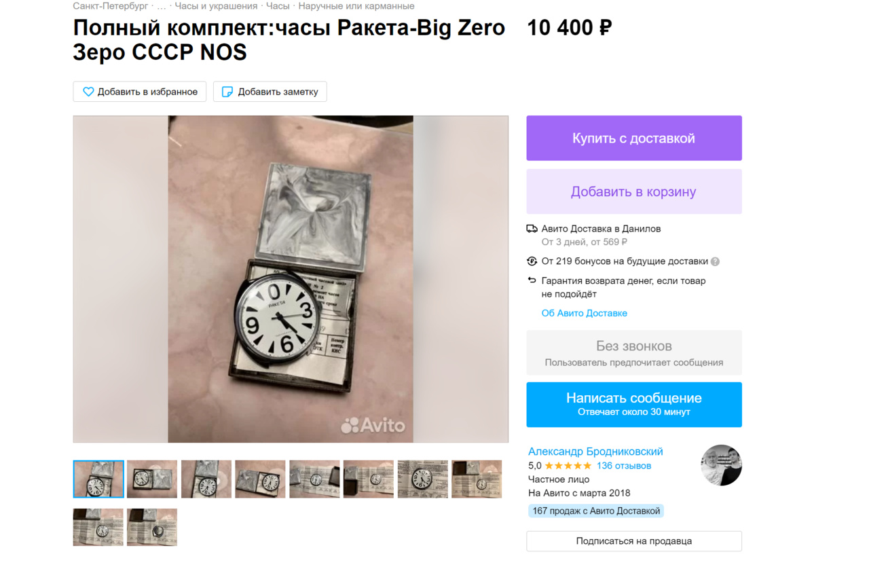This screenshot has height=588, width=869.
Task: Click the heart icon to favorite listing
Action: [x=88, y=92]
